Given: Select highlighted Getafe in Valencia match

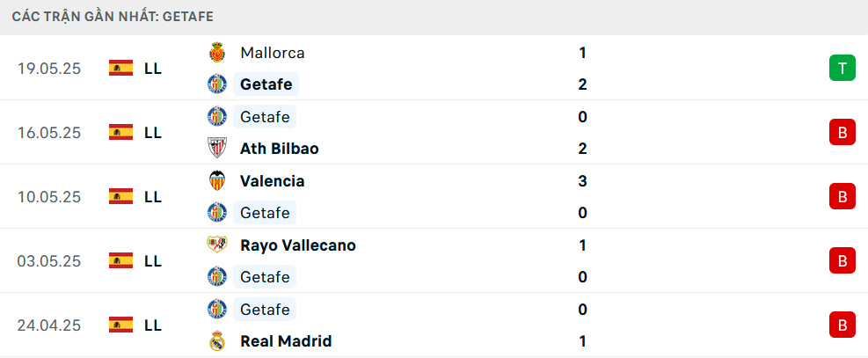Looking at the screenshot, I should point(265,213).
